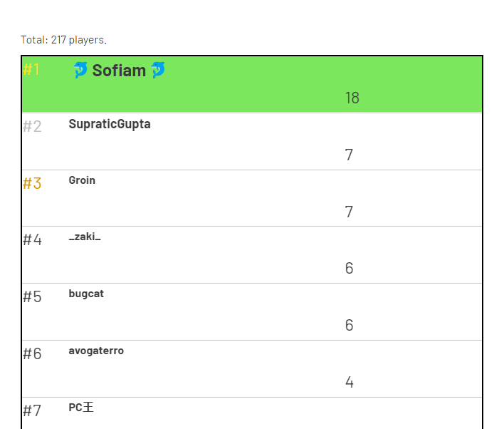Click the PC王 player name
Image resolution: width=504 pixels, height=429 pixels.
tap(81, 408)
